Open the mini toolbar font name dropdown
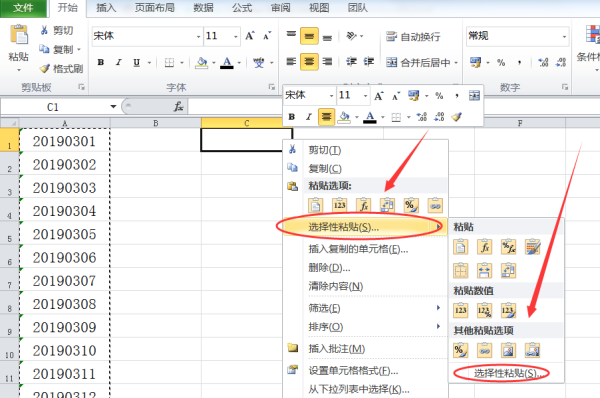Screen dimensions: 600x398 tap(331, 95)
